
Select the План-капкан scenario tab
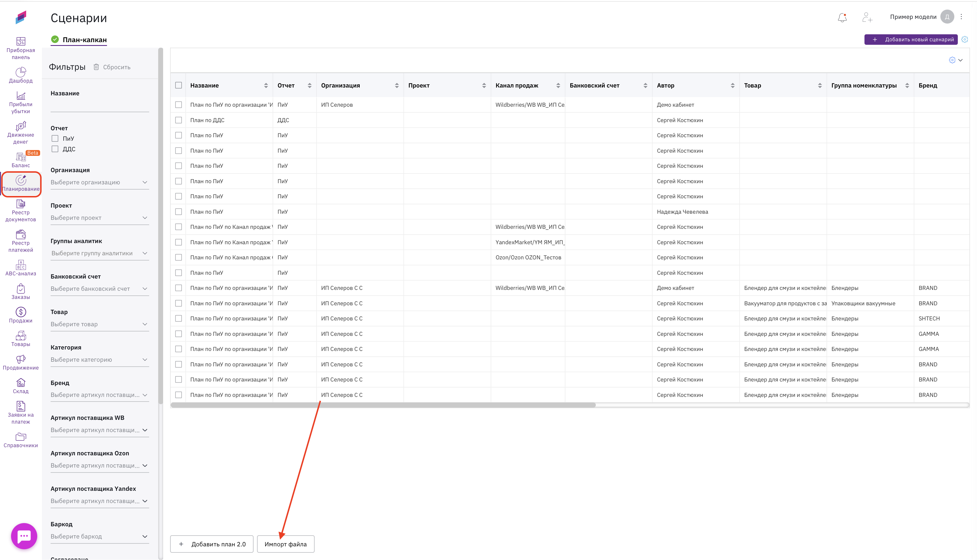(x=84, y=40)
